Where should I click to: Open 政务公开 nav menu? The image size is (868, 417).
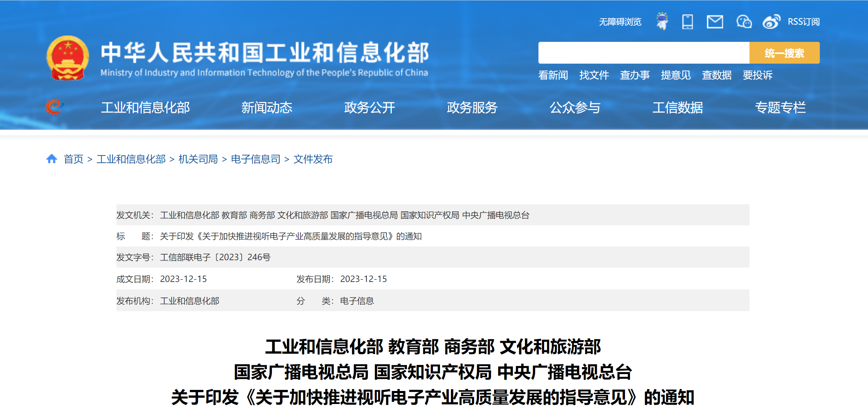370,107
